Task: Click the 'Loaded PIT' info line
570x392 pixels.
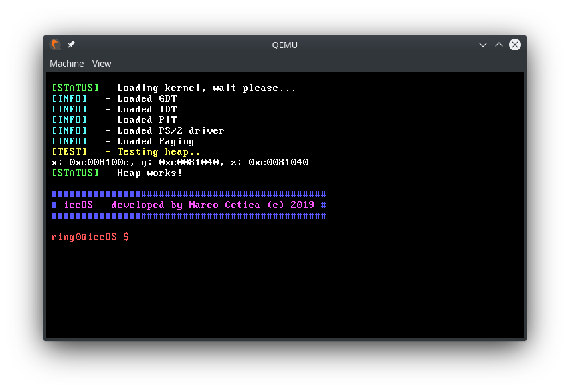Action: 147,120
